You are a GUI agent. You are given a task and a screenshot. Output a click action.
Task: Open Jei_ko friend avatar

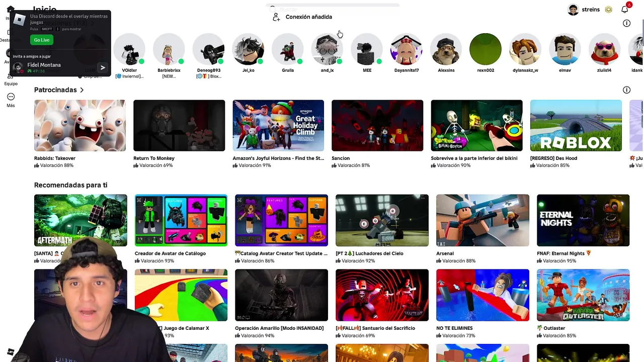coord(248,49)
